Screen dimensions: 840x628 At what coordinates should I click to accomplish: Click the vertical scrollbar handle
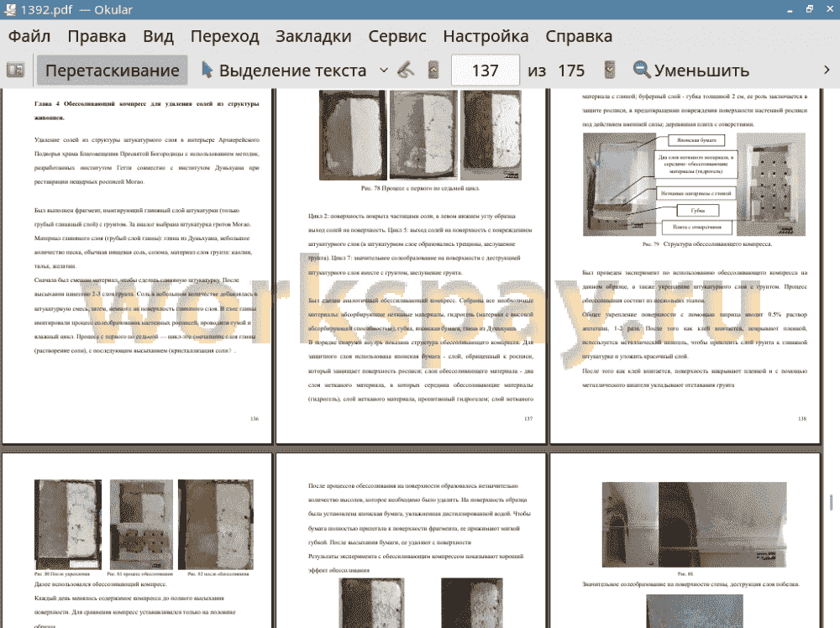coord(831,502)
